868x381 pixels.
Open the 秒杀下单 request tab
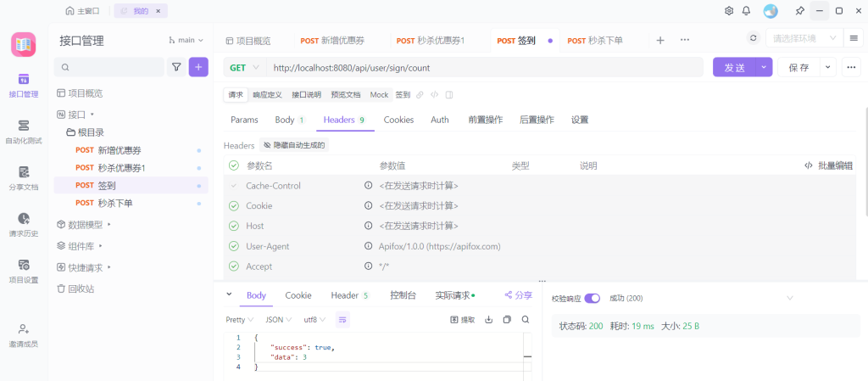click(595, 40)
